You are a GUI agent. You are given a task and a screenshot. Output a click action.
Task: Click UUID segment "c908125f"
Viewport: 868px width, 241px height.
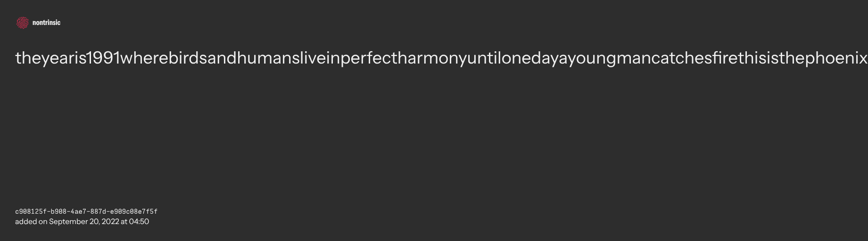[x=29, y=212]
